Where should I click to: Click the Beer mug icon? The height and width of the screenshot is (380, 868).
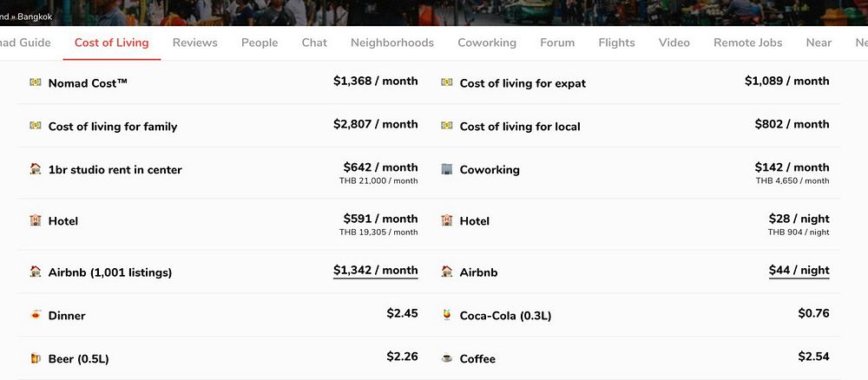(36, 358)
